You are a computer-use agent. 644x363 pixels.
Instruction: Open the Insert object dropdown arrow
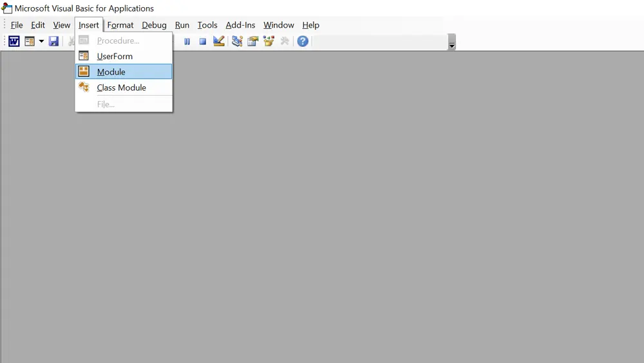click(41, 41)
